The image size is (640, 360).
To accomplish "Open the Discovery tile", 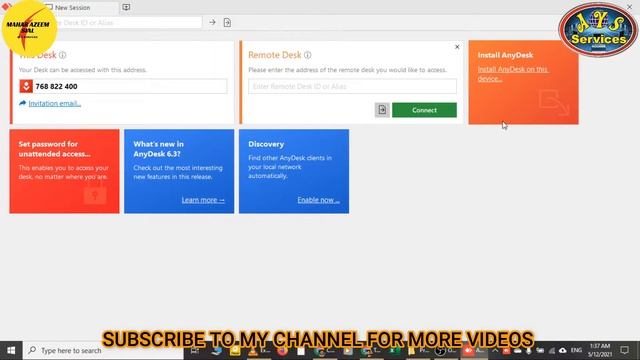I will 294,171.
